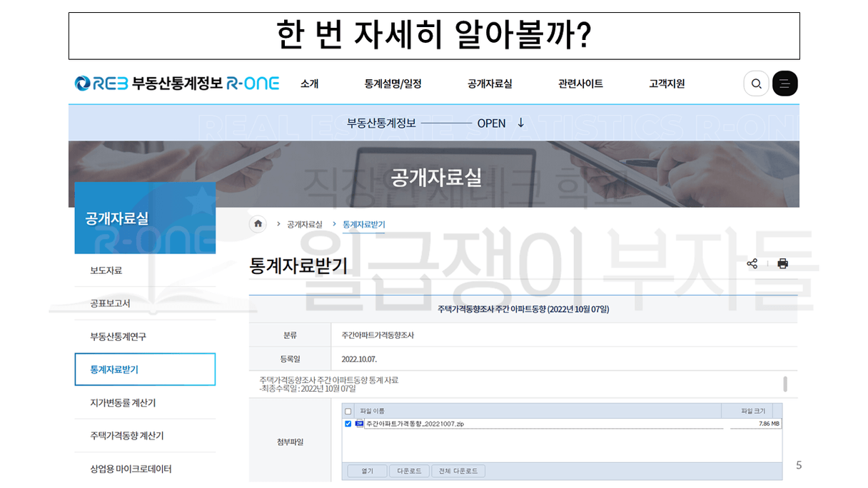Click the 열기 button

pos(367,471)
